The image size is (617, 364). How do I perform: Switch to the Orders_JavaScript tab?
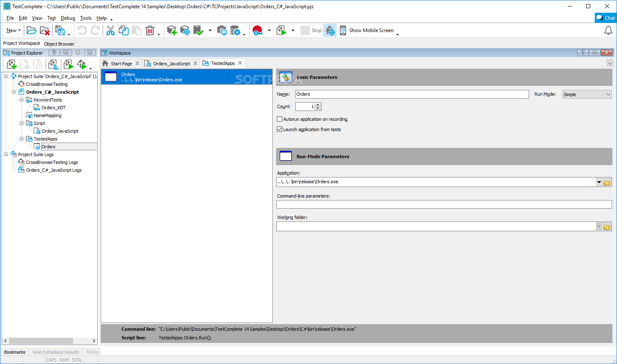[171, 64]
